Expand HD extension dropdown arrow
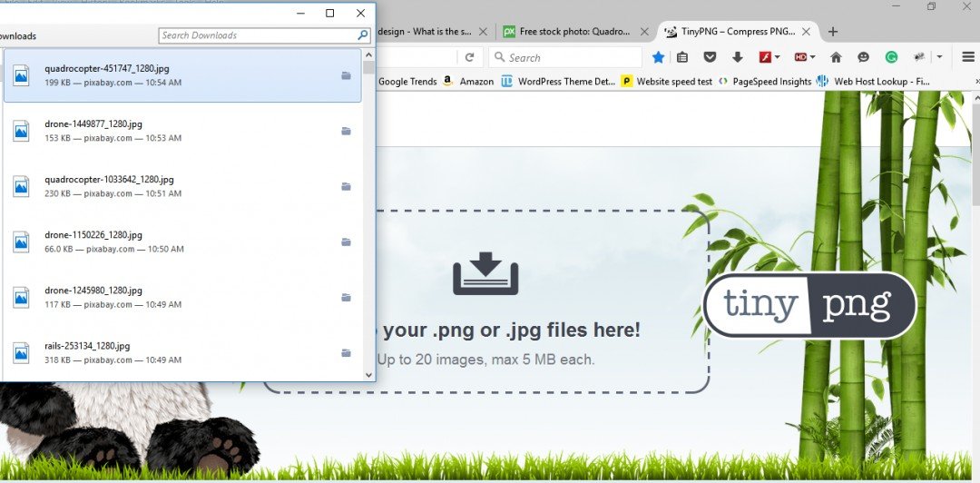The width and height of the screenshot is (980, 483). point(812,57)
